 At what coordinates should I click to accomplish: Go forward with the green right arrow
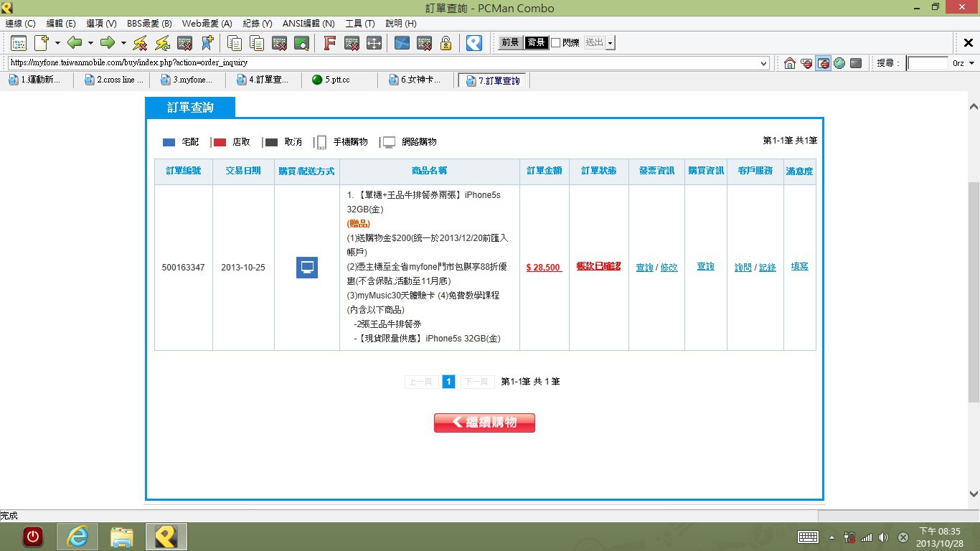pos(108,43)
